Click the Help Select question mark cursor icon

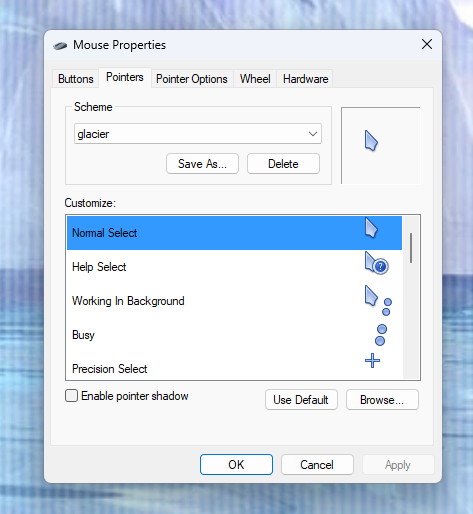click(x=376, y=263)
